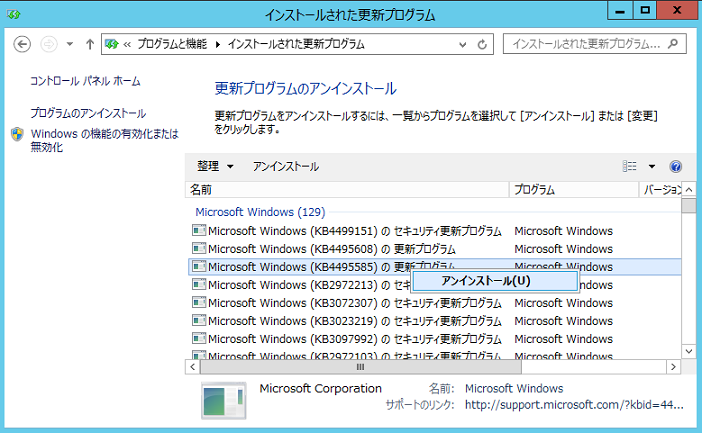Sort by the 名前 column header
702x433 pixels.
(x=347, y=190)
